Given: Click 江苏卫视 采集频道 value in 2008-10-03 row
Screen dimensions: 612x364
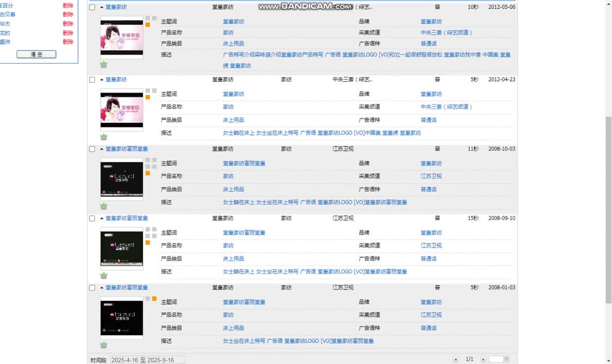Looking at the screenshot, I should click(431, 176).
